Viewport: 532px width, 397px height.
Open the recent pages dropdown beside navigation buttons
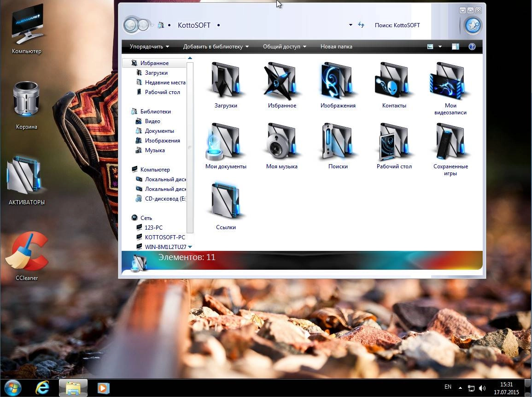pyautogui.click(x=152, y=25)
